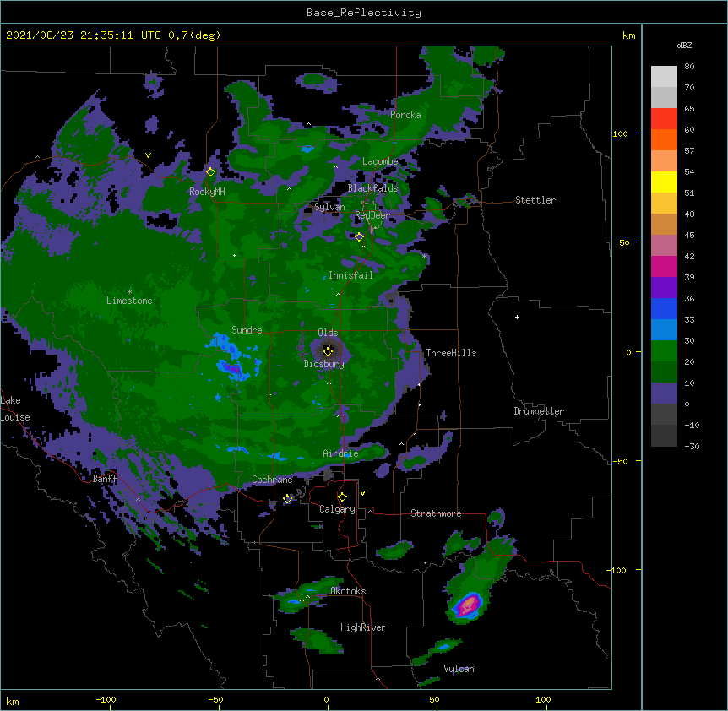Click the yellow 54 dBZ legend color
This screenshot has width=728, height=711.
pyautogui.click(x=664, y=182)
